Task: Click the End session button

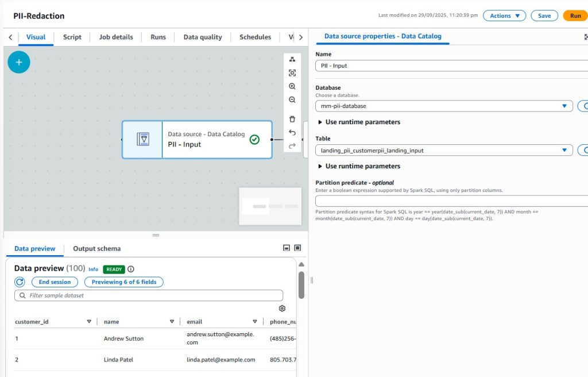Action: tap(55, 282)
